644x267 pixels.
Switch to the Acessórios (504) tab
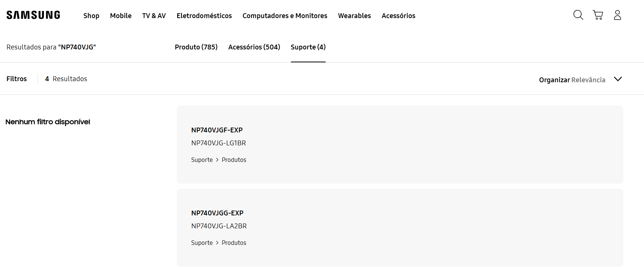(254, 47)
